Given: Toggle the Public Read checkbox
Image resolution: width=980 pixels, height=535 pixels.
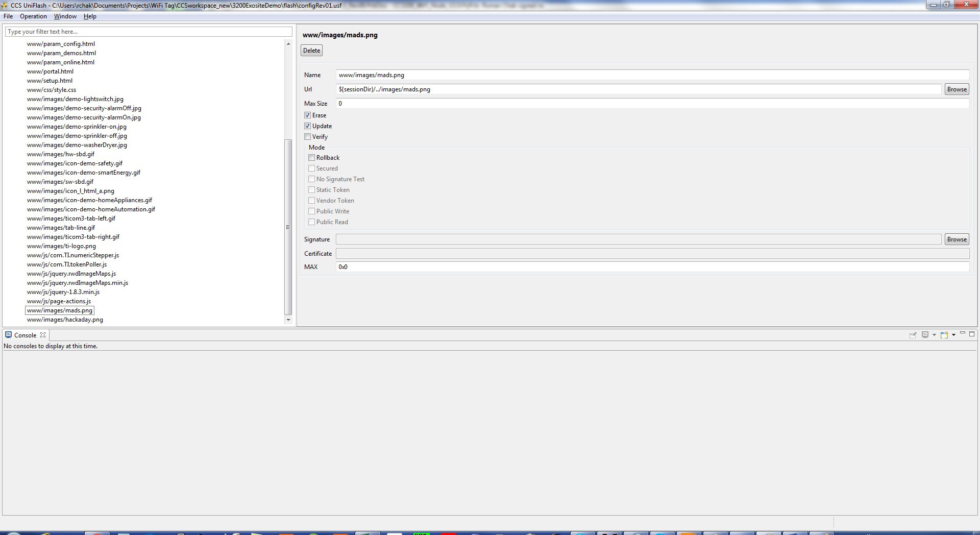Looking at the screenshot, I should 311,222.
